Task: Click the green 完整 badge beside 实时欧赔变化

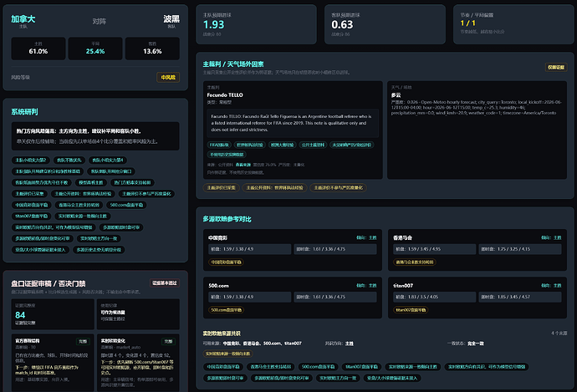Action: (169, 341)
